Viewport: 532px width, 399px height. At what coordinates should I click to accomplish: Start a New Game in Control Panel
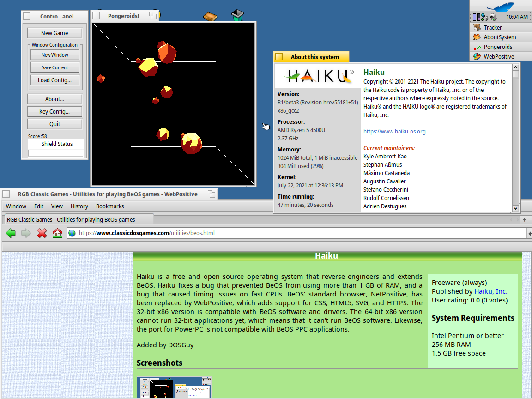point(54,33)
